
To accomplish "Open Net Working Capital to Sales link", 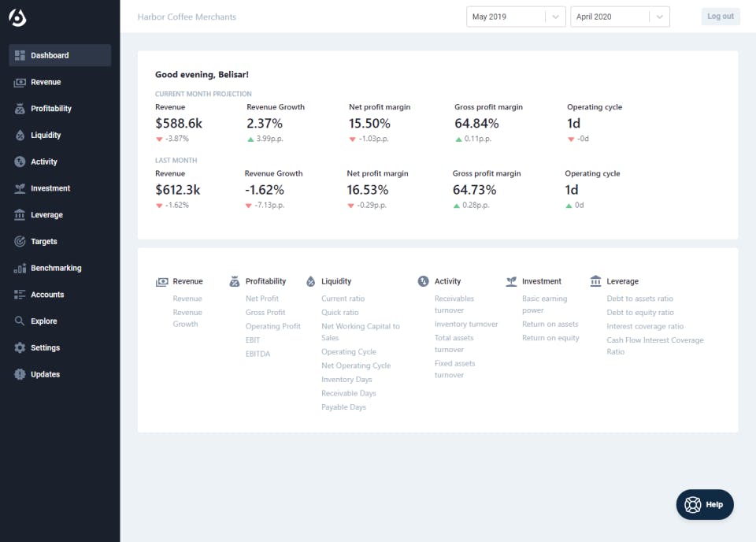I will pyautogui.click(x=361, y=332).
